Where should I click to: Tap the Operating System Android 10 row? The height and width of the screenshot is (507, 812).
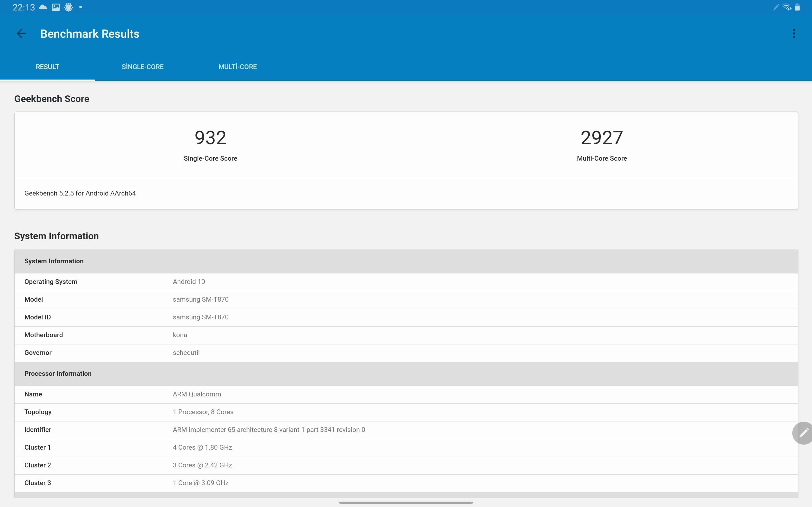pos(406,282)
